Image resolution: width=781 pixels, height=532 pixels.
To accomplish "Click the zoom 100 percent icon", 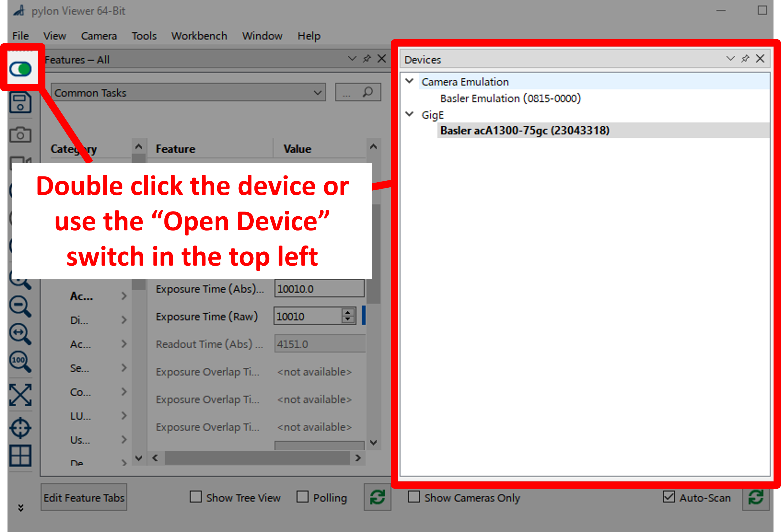I will tap(21, 362).
